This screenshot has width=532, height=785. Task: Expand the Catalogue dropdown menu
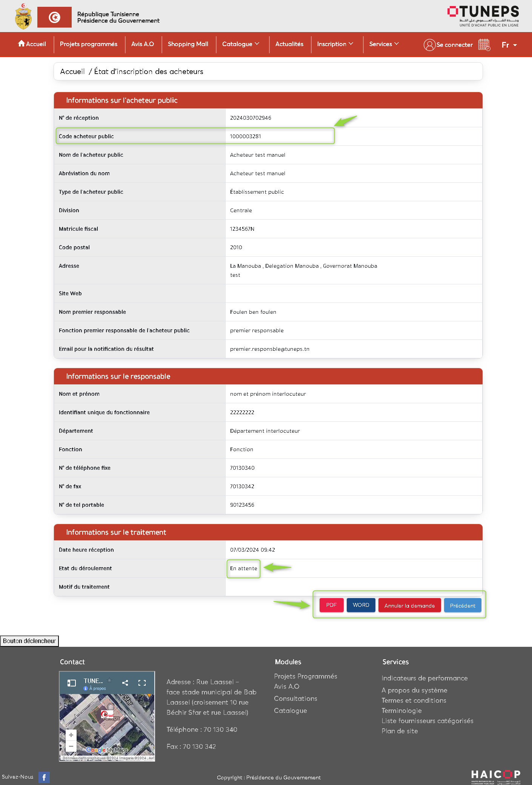[x=241, y=44]
